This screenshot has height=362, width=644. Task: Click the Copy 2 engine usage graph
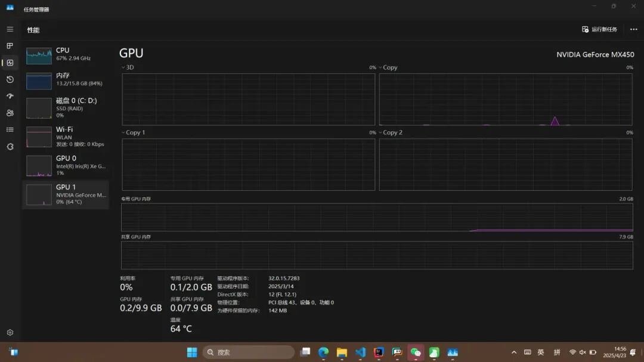point(506,165)
